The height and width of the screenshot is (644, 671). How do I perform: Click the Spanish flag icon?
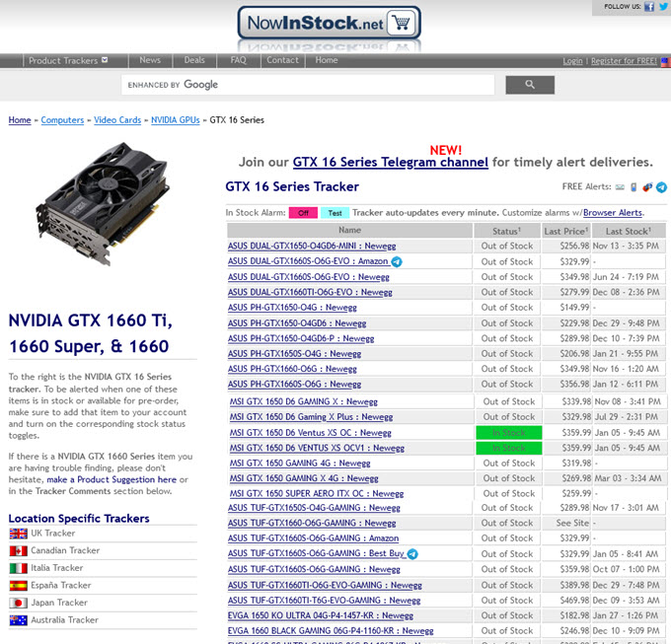click(19, 586)
